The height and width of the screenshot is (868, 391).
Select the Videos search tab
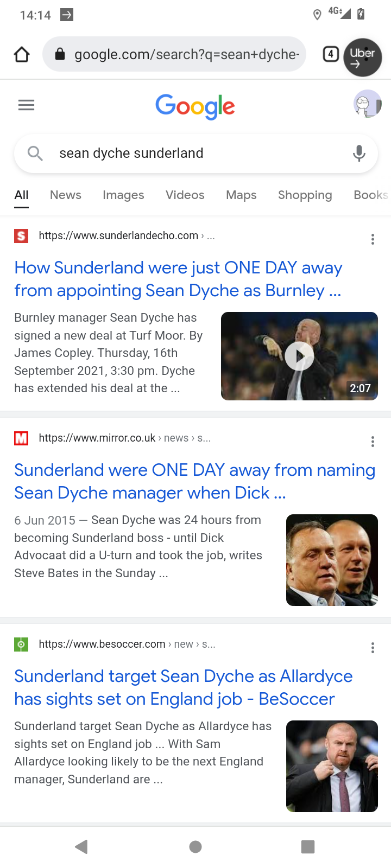coord(185,195)
